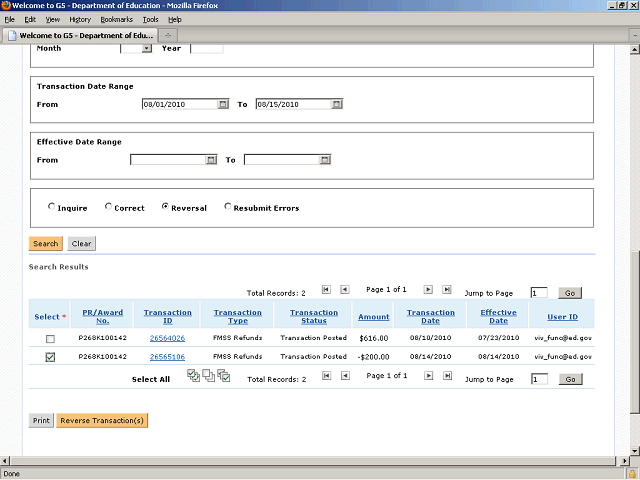
Task: Expand the Month dropdown
Action: pos(146,48)
